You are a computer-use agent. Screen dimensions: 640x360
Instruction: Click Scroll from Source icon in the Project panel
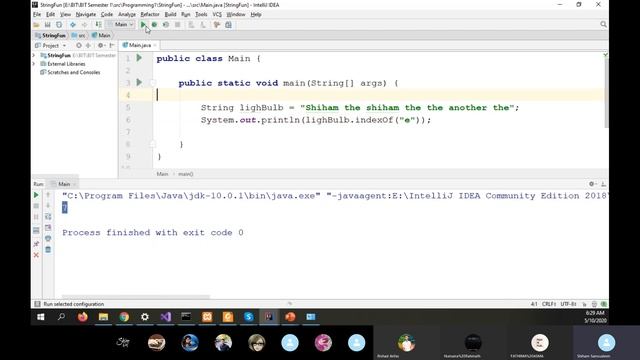(79, 45)
